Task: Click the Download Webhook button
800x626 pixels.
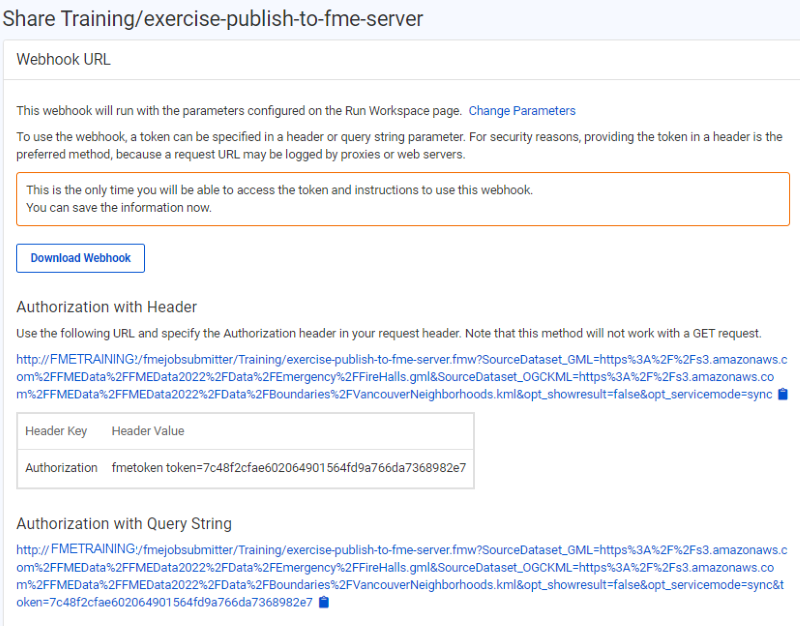Action: [80, 258]
